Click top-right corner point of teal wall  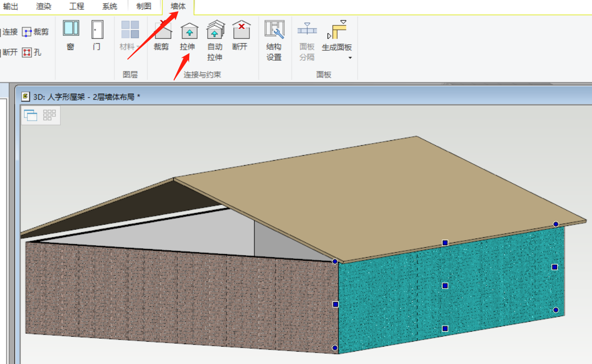pyautogui.click(x=556, y=224)
